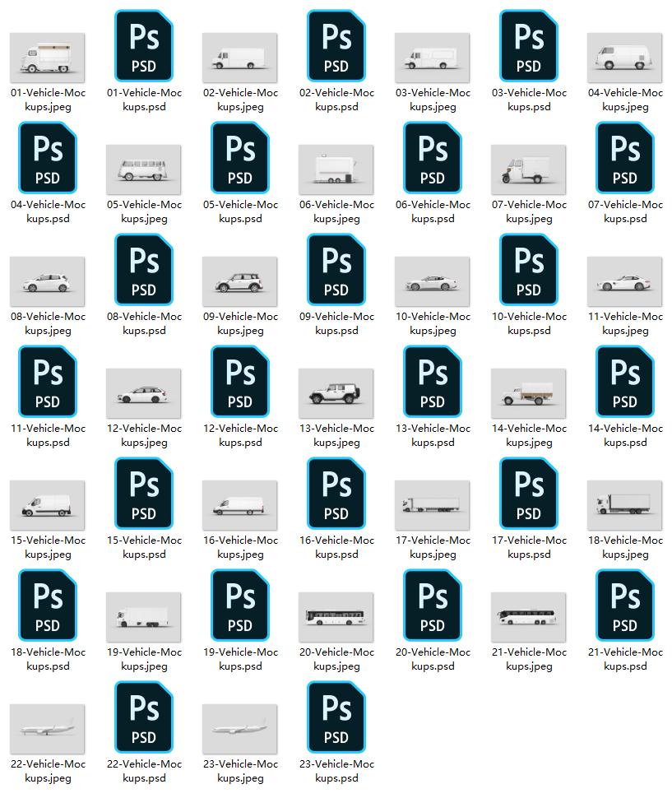
Task: Open the 01-Vehicle-Mockups.jpeg food truck thumbnail
Action: tap(48, 58)
